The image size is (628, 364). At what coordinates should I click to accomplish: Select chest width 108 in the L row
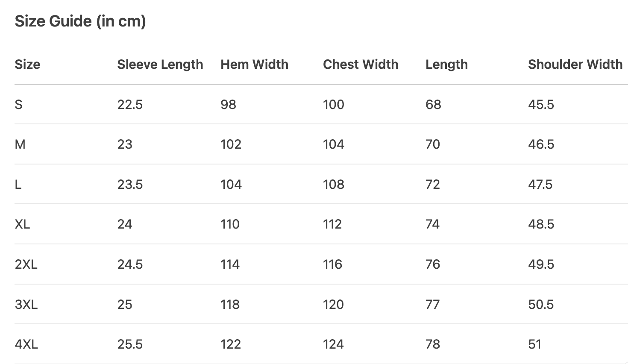(333, 185)
